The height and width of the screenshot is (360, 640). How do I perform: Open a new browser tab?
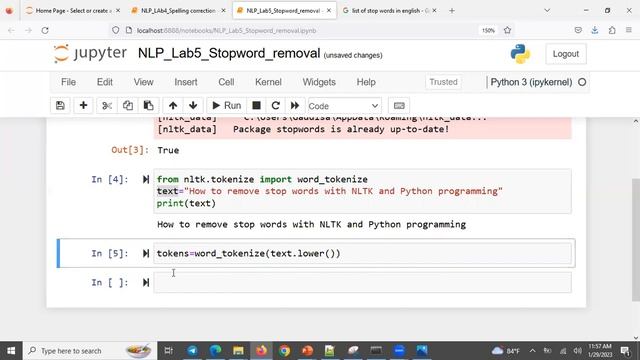pos(451,11)
